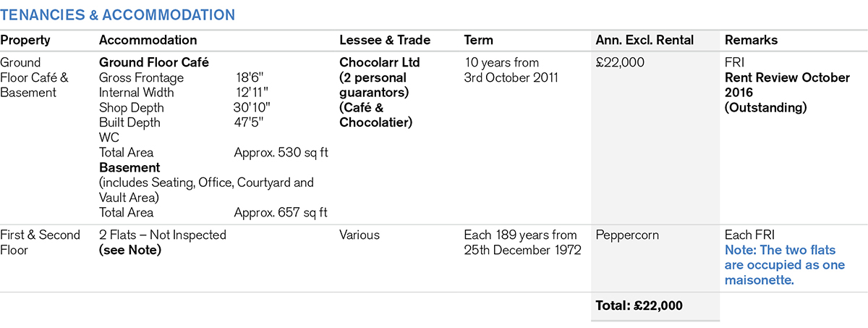Click the Basement bold label
868x328 pixels.
pos(129,167)
